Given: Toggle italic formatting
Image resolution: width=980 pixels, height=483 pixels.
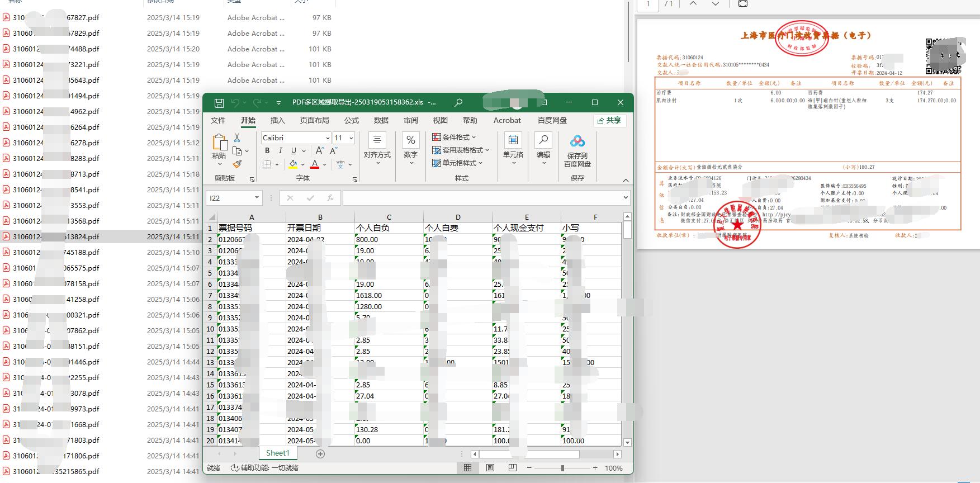Looking at the screenshot, I should coord(280,151).
